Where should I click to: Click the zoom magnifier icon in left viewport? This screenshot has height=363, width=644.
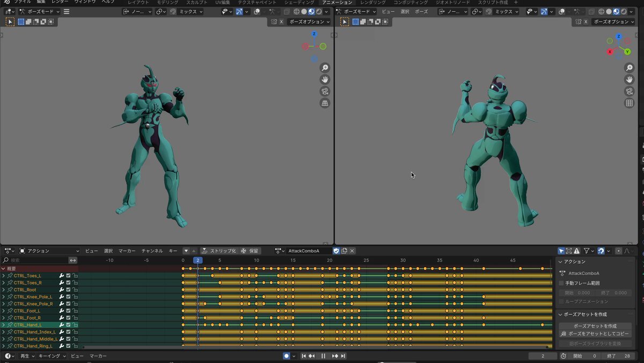pyautogui.click(x=325, y=68)
